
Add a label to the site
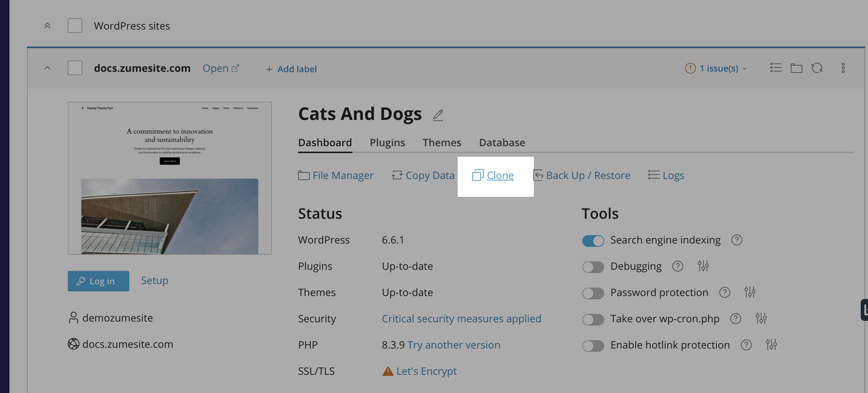coord(291,69)
